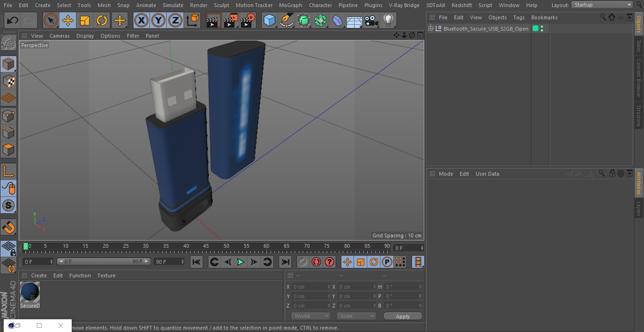644x332 pixels.
Task: Go to end of animation
Action: click(285, 262)
